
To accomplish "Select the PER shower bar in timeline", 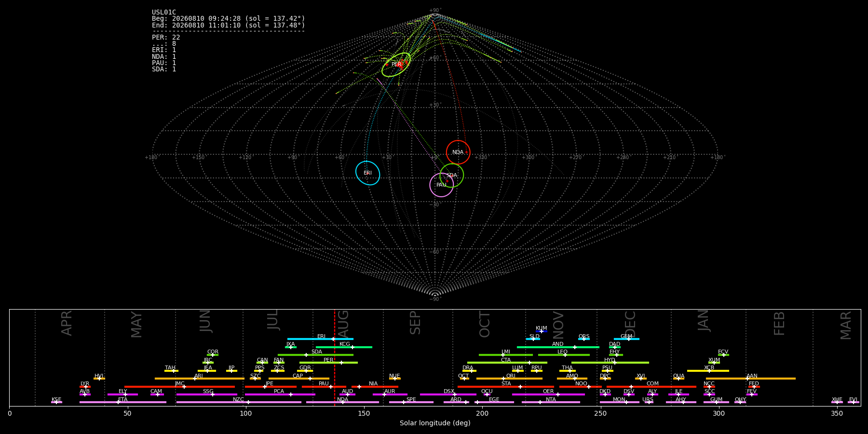I will point(328,363).
